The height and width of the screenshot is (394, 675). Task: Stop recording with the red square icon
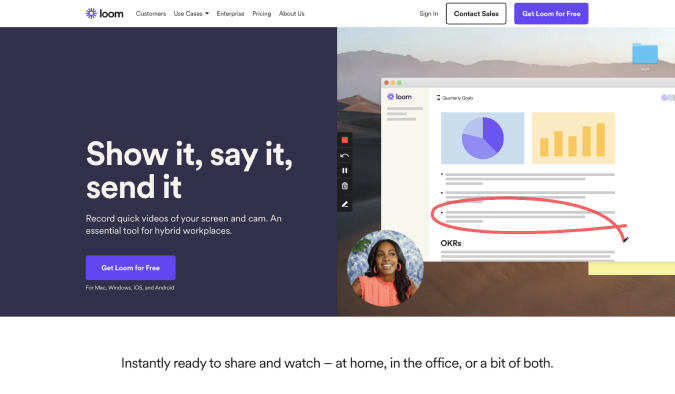[344, 140]
